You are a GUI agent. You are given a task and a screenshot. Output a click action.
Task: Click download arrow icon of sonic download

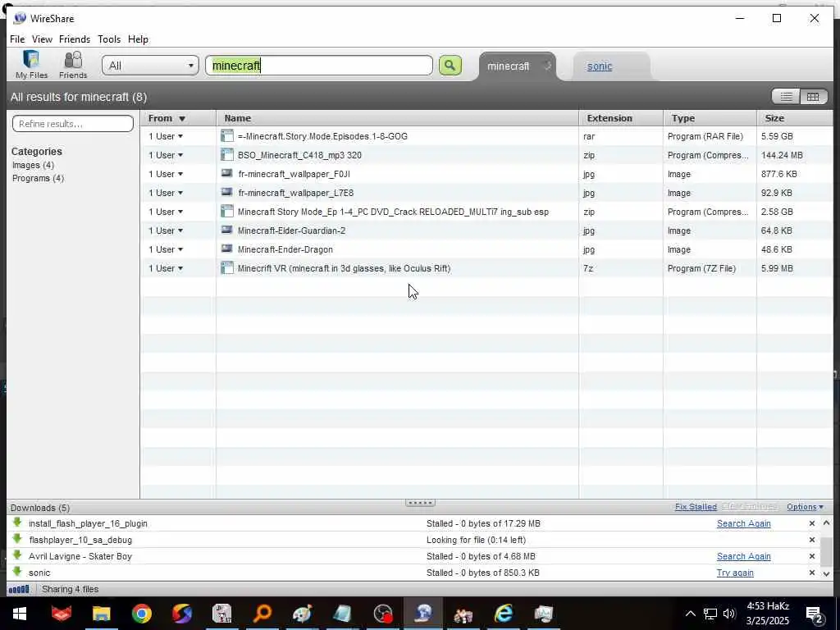[x=17, y=572]
